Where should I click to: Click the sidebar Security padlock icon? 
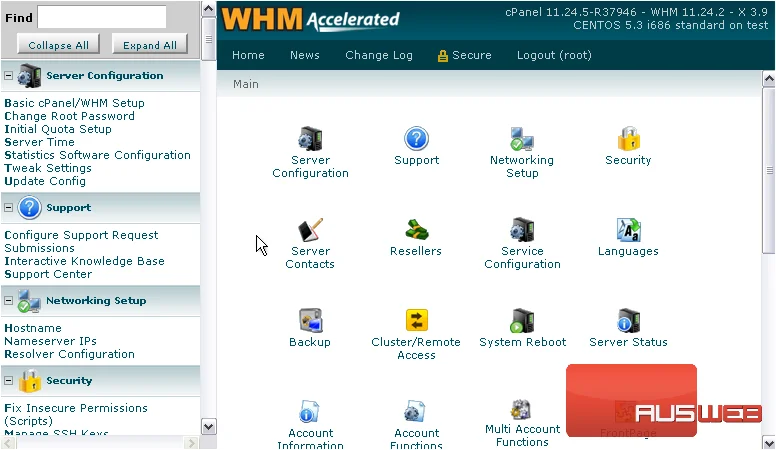tap(29, 381)
